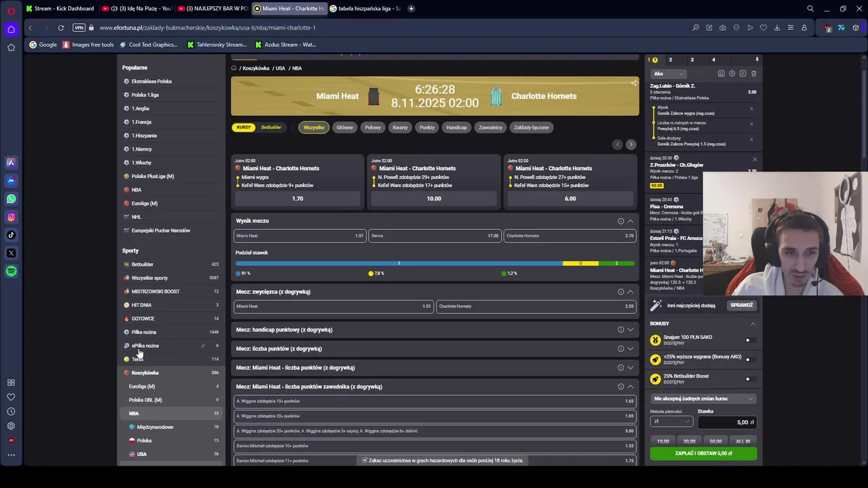Toggle Snajper 100 PLN 5AKO bonus

(x=749, y=340)
